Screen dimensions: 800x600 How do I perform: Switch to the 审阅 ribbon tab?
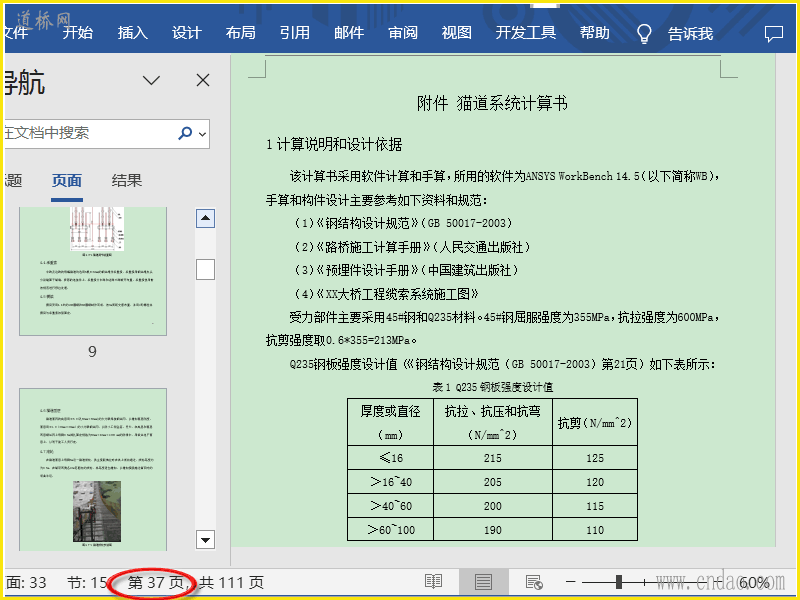tap(403, 33)
